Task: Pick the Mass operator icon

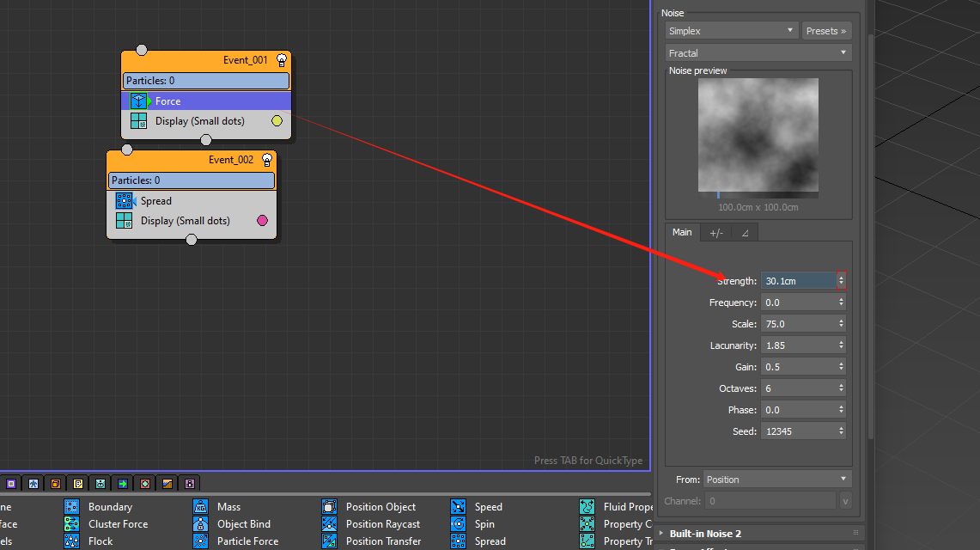Action: coord(201,507)
